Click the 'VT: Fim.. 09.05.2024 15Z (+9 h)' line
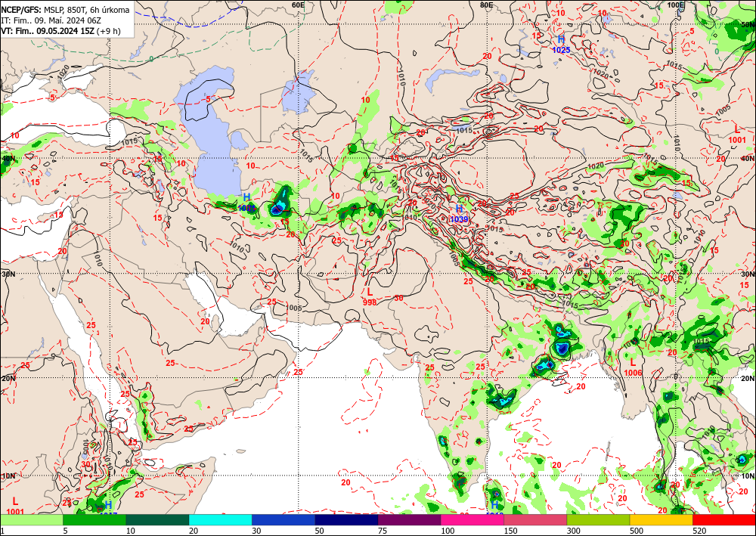 [x=60, y=31]
